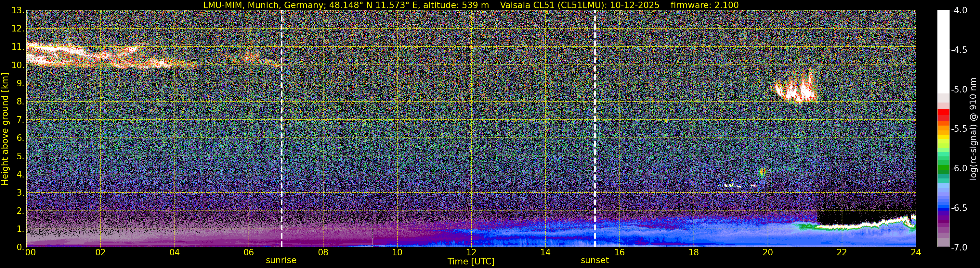Click the '20' tick label on the time axis
Screen dimensions: 980x268
point(768,252)
